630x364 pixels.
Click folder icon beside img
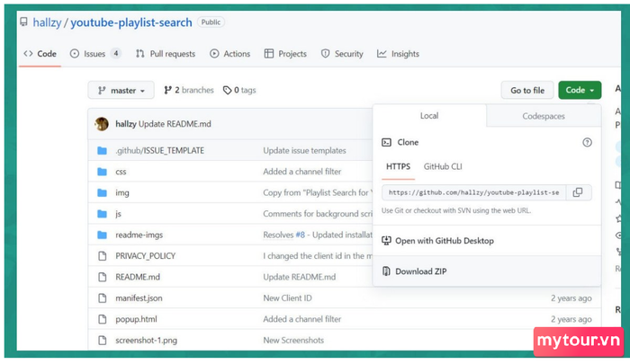tap(103, 192)
